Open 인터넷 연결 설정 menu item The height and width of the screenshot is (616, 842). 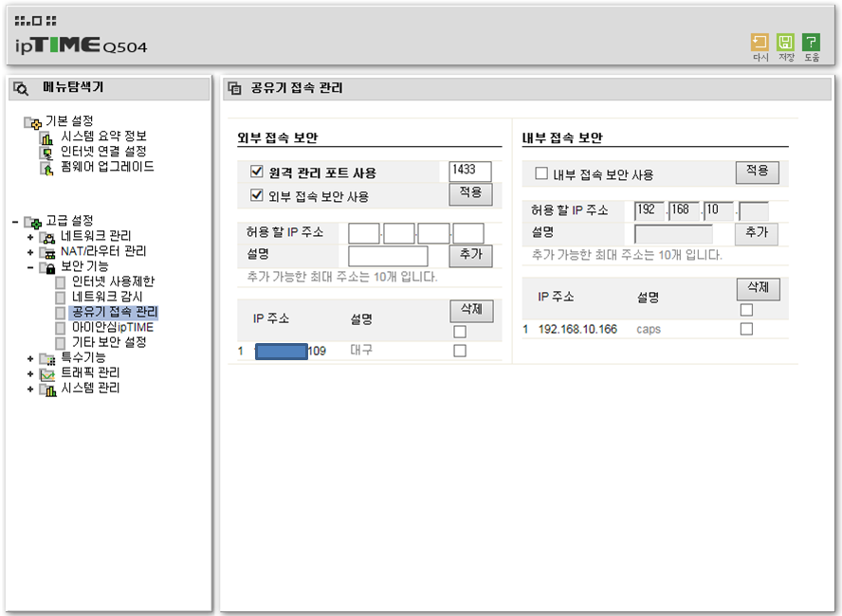pos(103,152)
